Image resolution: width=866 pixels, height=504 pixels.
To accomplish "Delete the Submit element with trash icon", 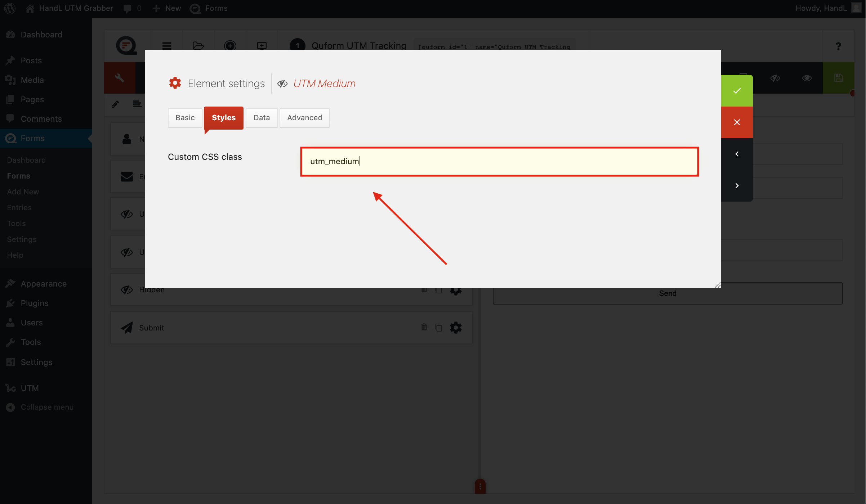I will click(424, 327).
